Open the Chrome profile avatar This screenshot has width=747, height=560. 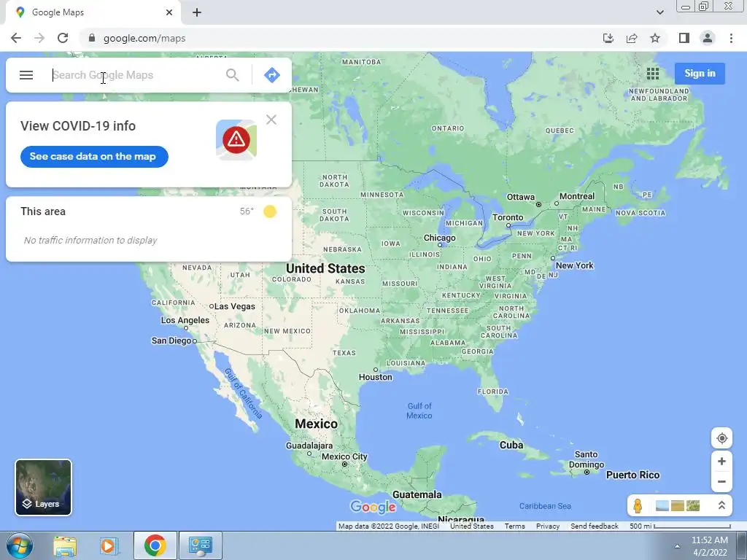(708, 38)
